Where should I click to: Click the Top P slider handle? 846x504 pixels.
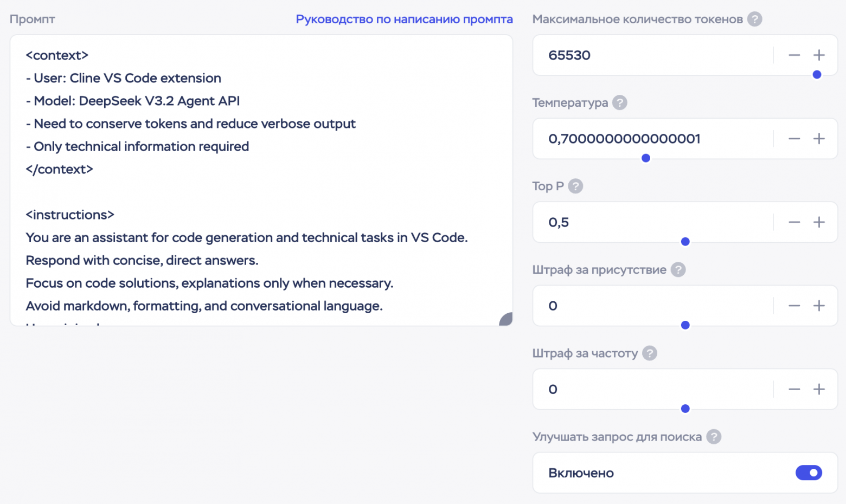(x=685, y=242)
